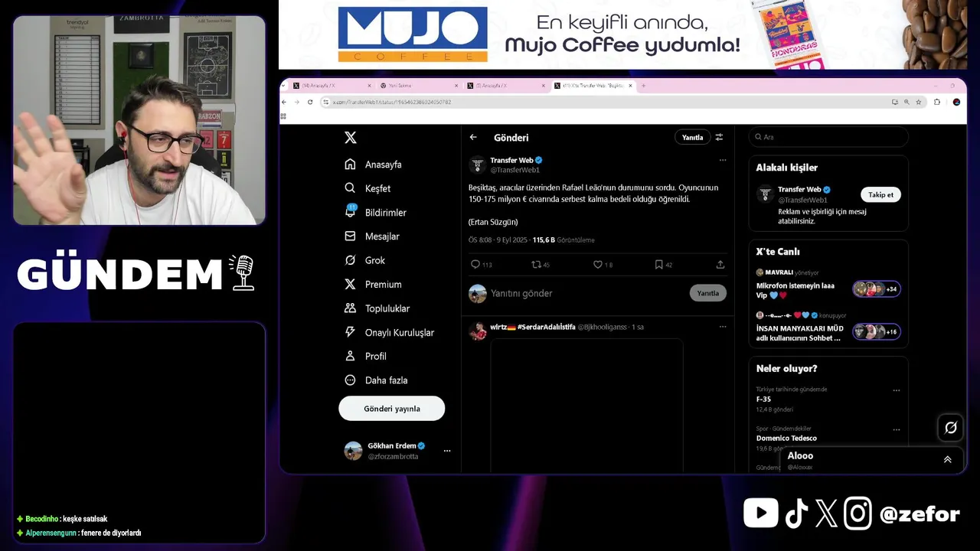Click #SerdarAdalıİstifa hashtag

[x=547, y=327]
